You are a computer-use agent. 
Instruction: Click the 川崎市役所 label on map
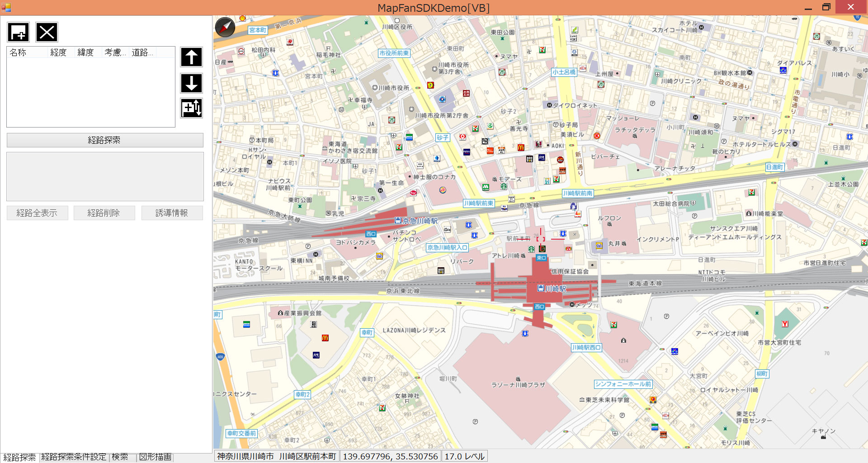[x=394, y=88]
